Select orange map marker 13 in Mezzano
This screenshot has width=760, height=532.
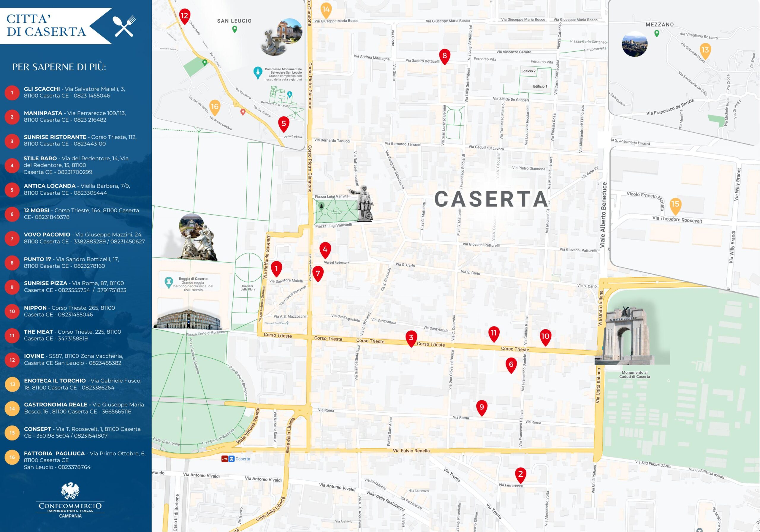pos(705,50)
